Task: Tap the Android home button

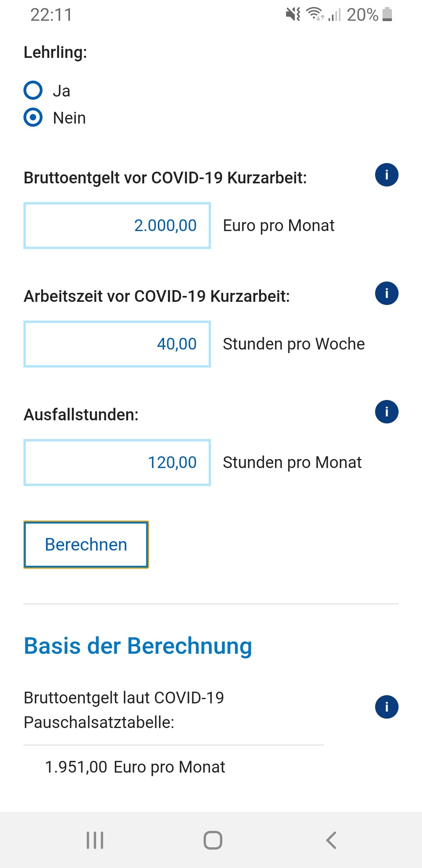Action: (x=213, y=840)
